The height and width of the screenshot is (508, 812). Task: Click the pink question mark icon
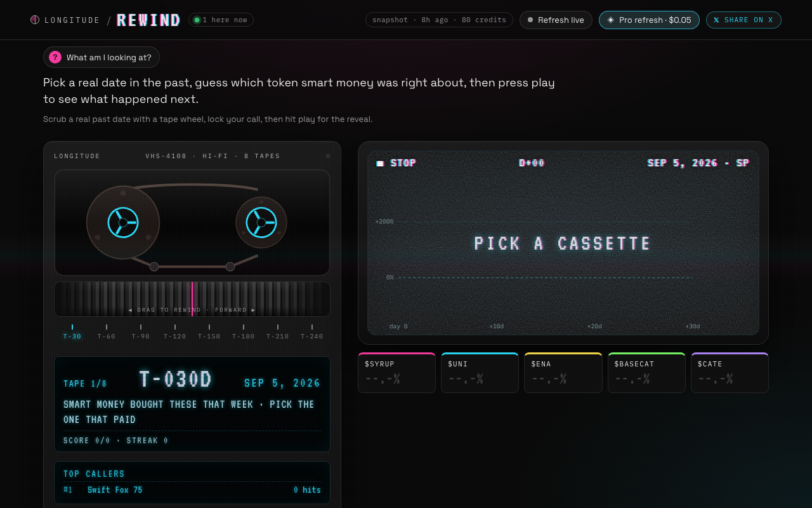(x=55, y=57)
